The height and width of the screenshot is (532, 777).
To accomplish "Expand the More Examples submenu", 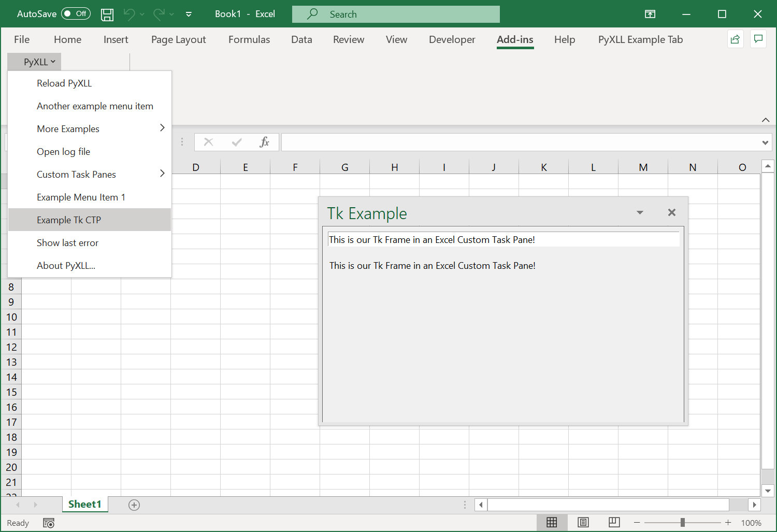I will tap(90, 129).
